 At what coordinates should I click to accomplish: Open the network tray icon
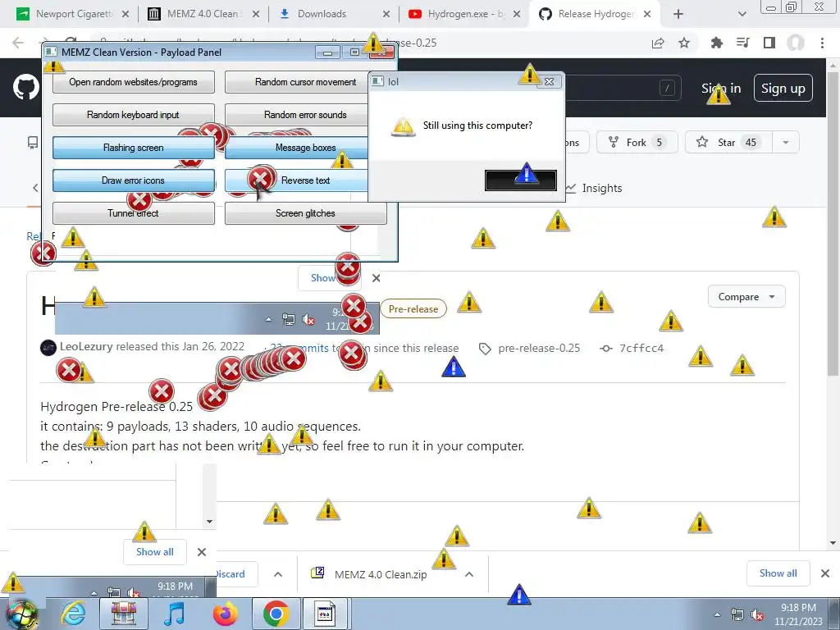click(x=737, y=614)
